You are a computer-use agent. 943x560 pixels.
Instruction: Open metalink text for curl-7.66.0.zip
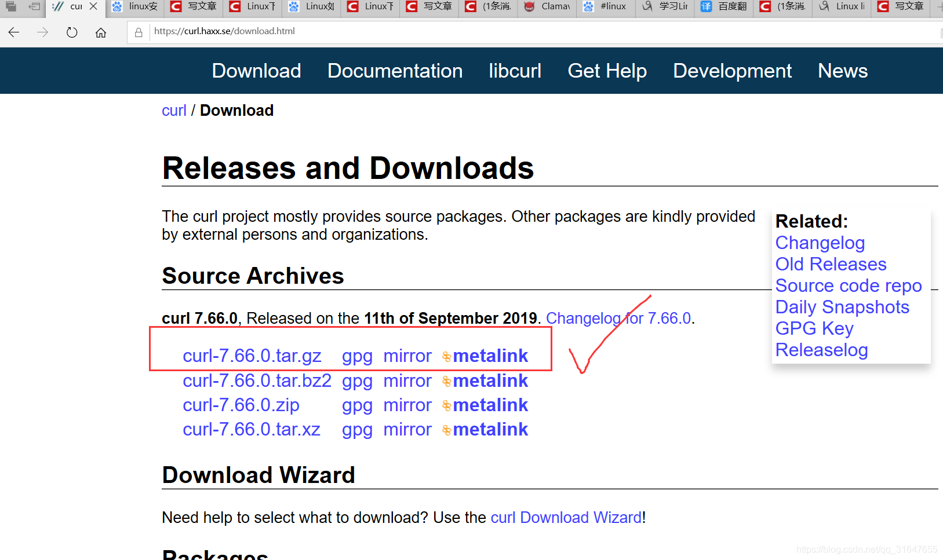pyautogui.click(x=490, y=405)
